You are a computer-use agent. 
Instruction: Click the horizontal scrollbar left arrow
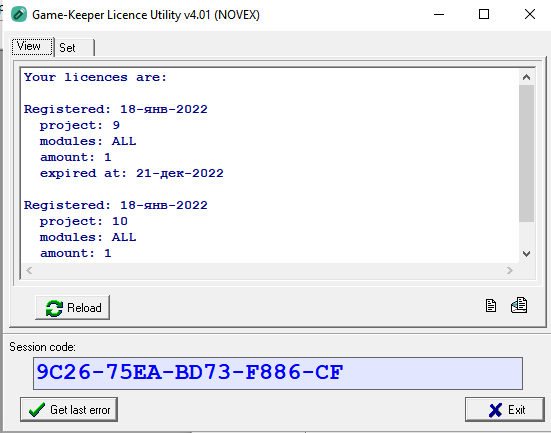[x=29, y=270]
